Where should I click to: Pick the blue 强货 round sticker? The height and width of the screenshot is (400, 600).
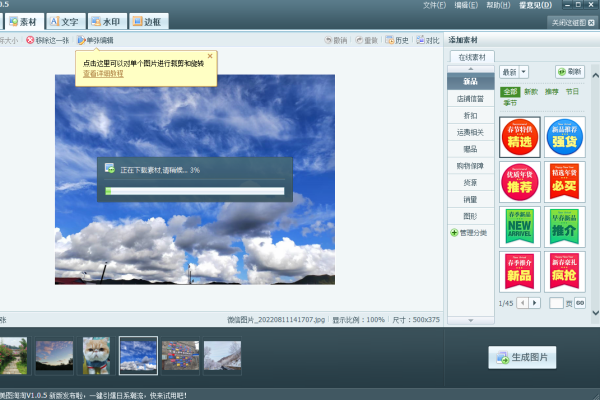pyautogui.click(x=564, y=137)
